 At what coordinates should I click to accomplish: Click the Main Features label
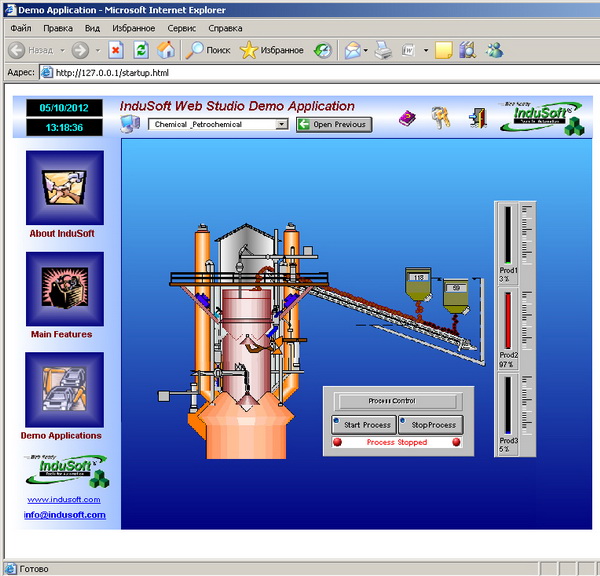point(62,334)
